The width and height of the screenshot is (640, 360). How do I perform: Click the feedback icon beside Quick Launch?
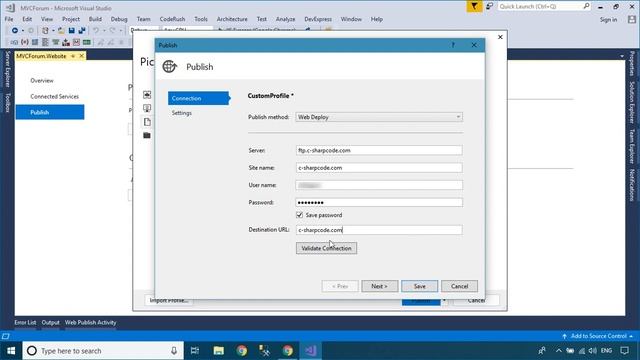pos(489,7)
